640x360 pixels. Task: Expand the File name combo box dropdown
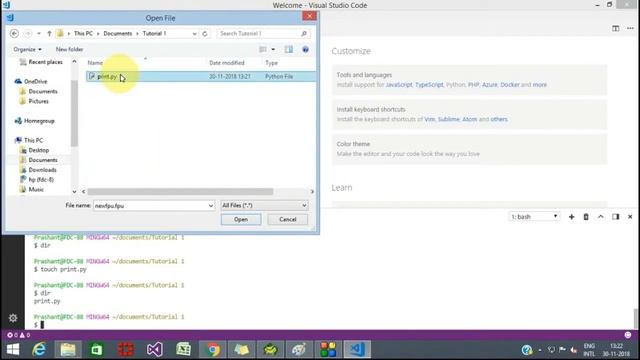point(211,206)
